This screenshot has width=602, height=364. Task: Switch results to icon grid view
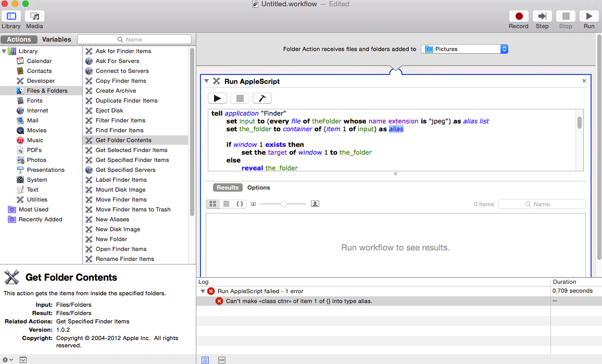(212, 204)
